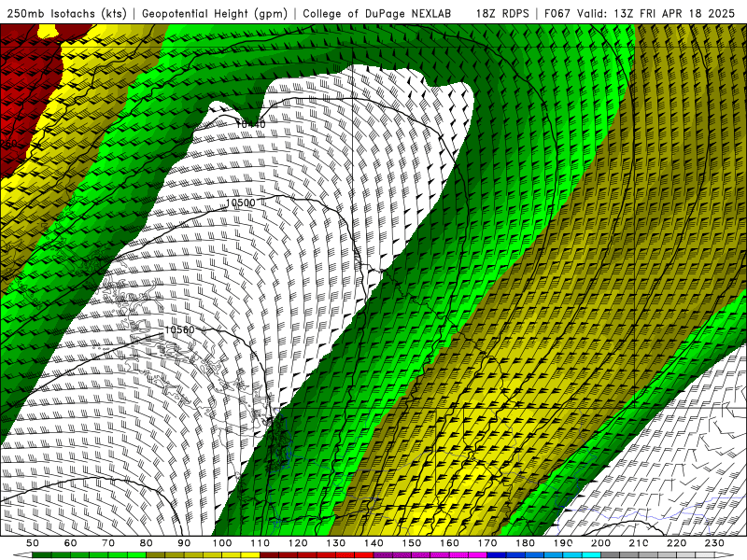Click the legend value 110

261,543
